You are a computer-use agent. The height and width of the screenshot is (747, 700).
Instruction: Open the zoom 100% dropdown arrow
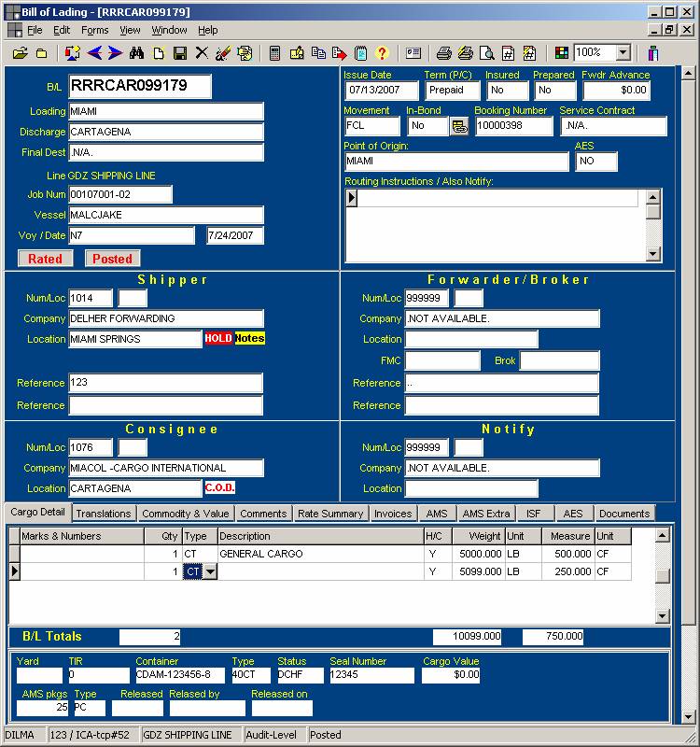[623, 52]
